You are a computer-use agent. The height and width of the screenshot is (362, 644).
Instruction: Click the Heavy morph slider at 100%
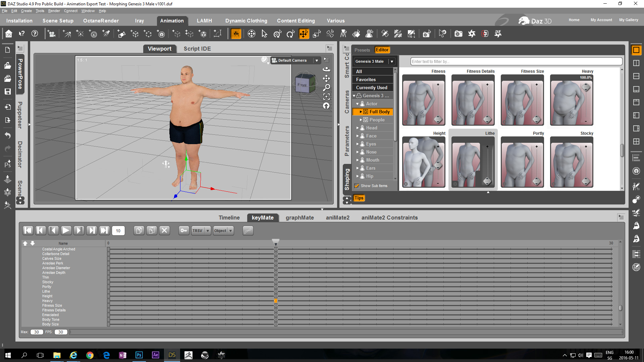coord(586,88)
